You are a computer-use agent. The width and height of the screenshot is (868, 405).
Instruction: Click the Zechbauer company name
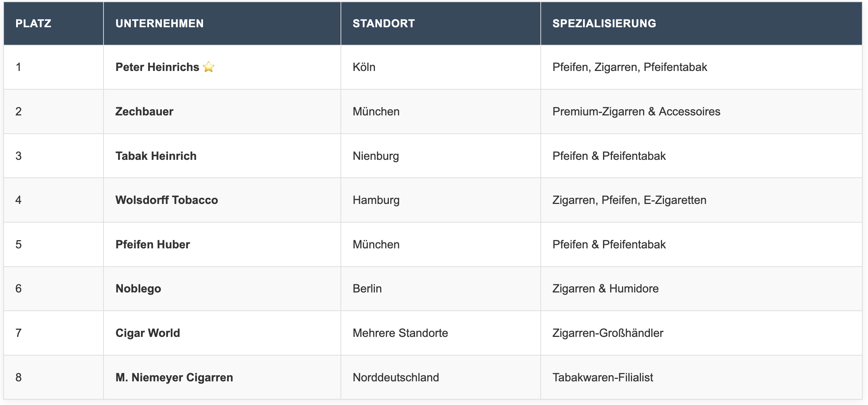[x=144, y=111]
